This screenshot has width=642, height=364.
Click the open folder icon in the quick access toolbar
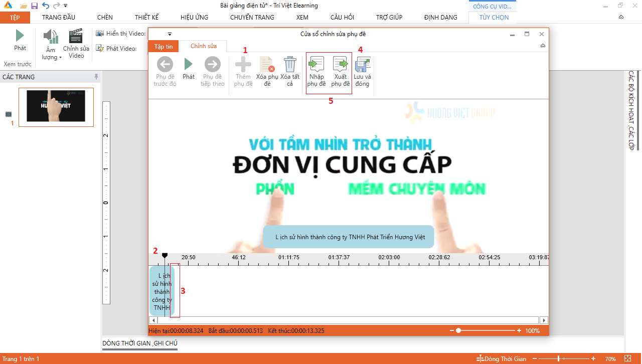tap(24, 6)
